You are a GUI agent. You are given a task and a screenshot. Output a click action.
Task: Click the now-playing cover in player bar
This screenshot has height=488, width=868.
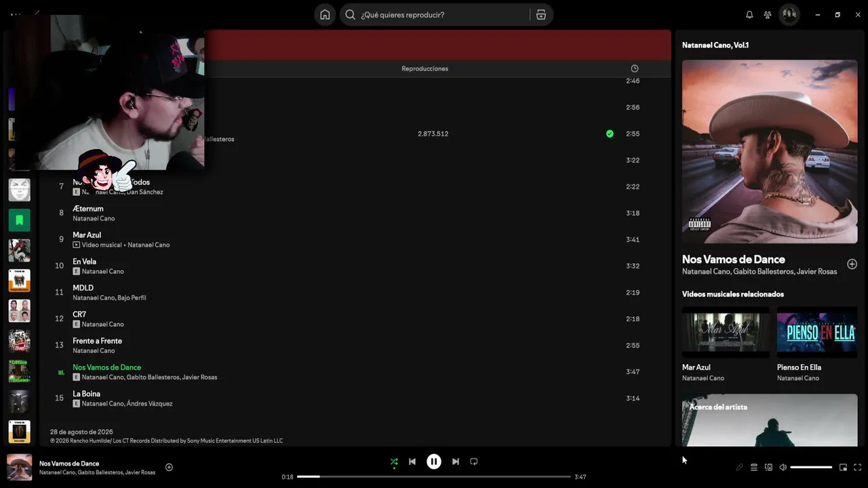(x=20, y=467)
